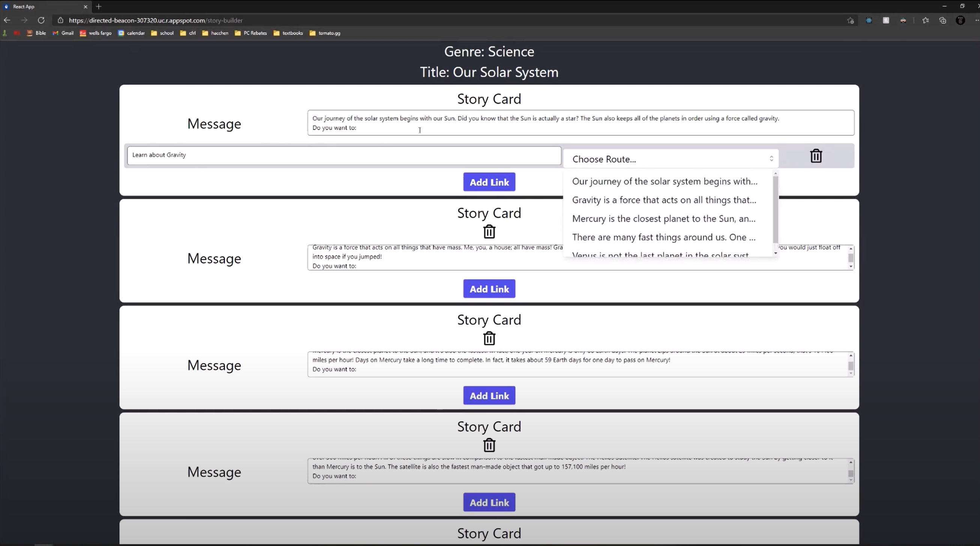Open the textbooks bookmark folder

(288, 33)
